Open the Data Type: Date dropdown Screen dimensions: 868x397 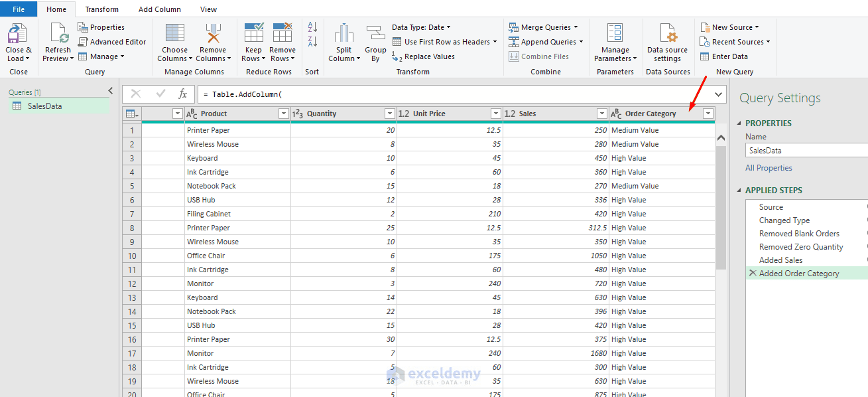coord(421,27)
